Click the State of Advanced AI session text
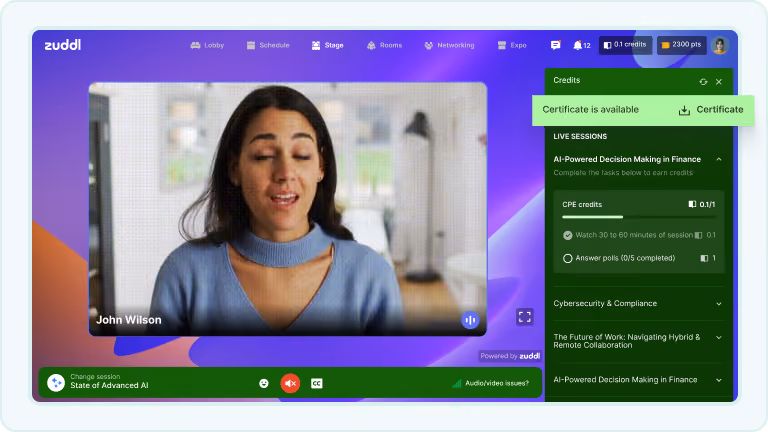 click(x=109, y=385)
